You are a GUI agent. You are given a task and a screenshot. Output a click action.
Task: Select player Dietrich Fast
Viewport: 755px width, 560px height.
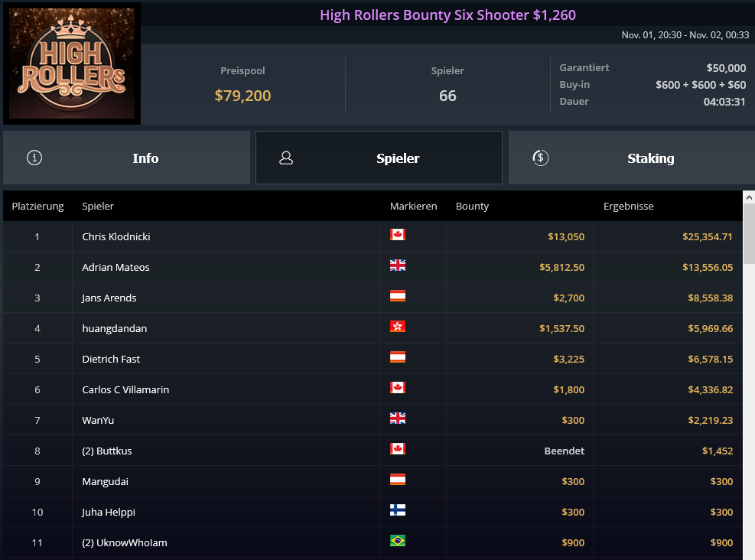pos(111,359)
